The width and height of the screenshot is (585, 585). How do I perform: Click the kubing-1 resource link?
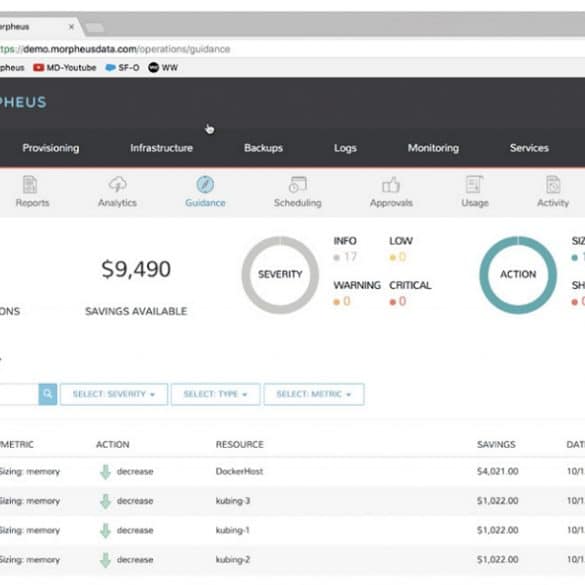(232, 531)
